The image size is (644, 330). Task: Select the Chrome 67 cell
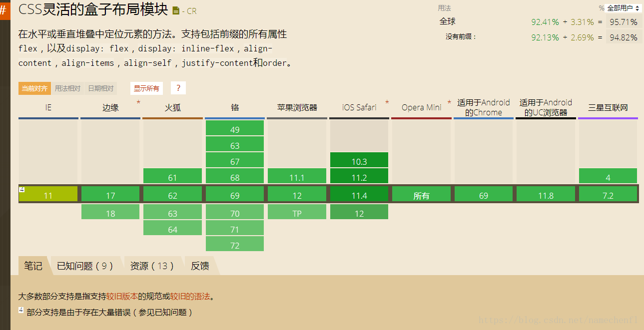pos(235,160)
